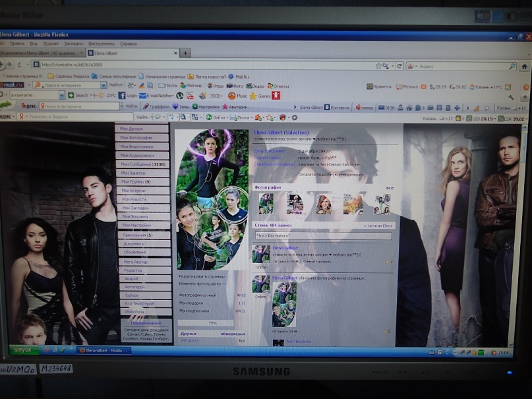Image resolution: width=532 pixels, height=399 pixels.
Task: Open the Граффити pencil toolbar button
Action: pyautogui.click(x=146, y=107)
